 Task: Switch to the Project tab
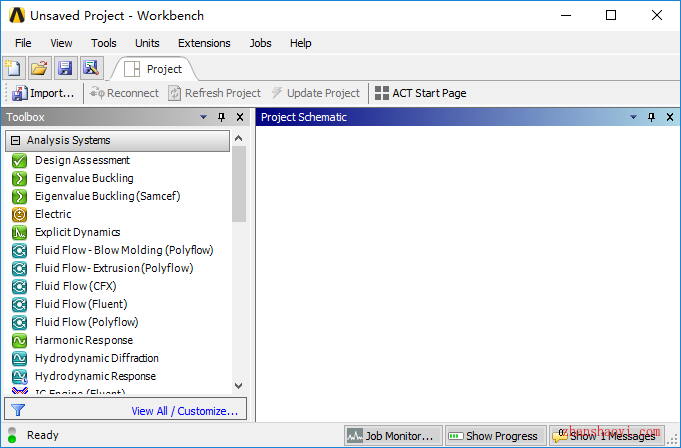click(x=153, y=69)
